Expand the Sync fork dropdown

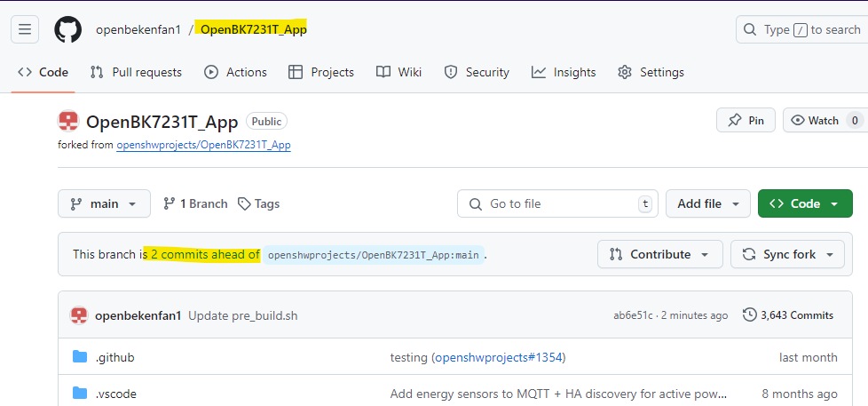click(788, 254)
